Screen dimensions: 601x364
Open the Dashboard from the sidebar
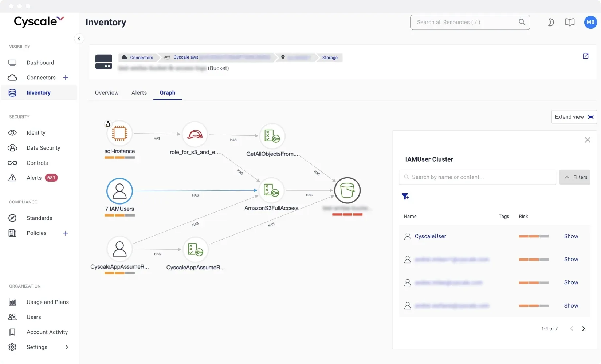click(40, 63)
